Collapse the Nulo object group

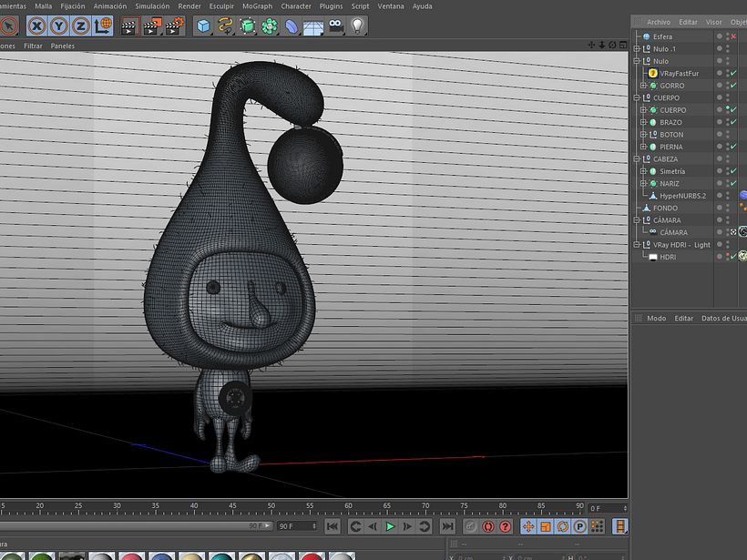(x=637, y=61)
